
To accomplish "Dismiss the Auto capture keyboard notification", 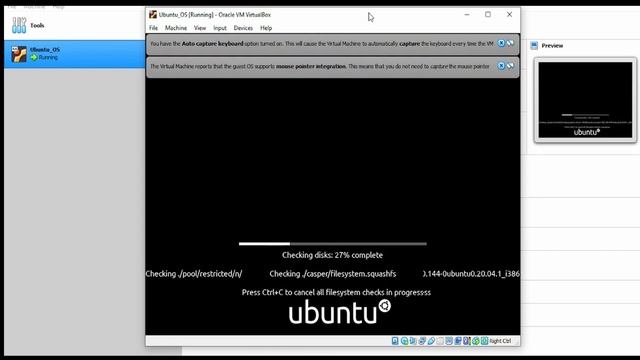I will (x=501, y=43).
